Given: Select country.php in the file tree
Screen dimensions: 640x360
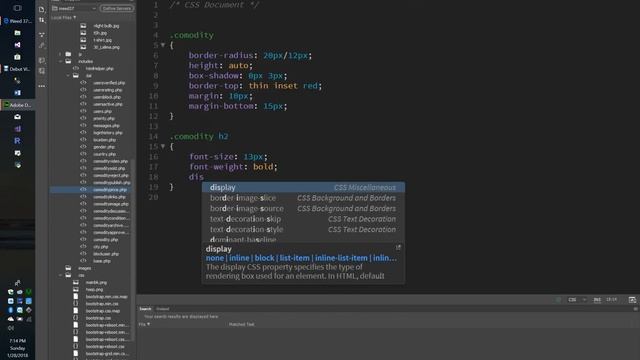Looking at the screenshot, I should (104, 154).
